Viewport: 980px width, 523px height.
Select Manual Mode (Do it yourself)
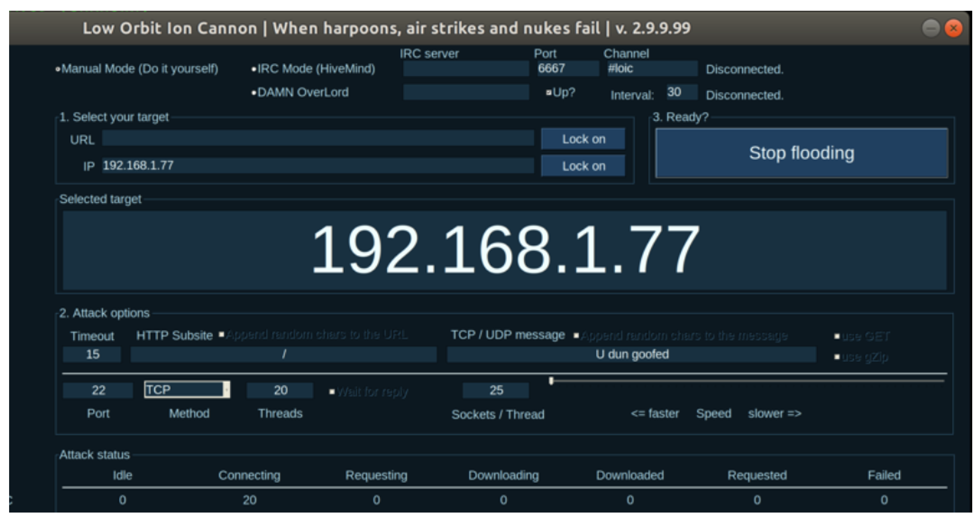click(x=58, y=69)
